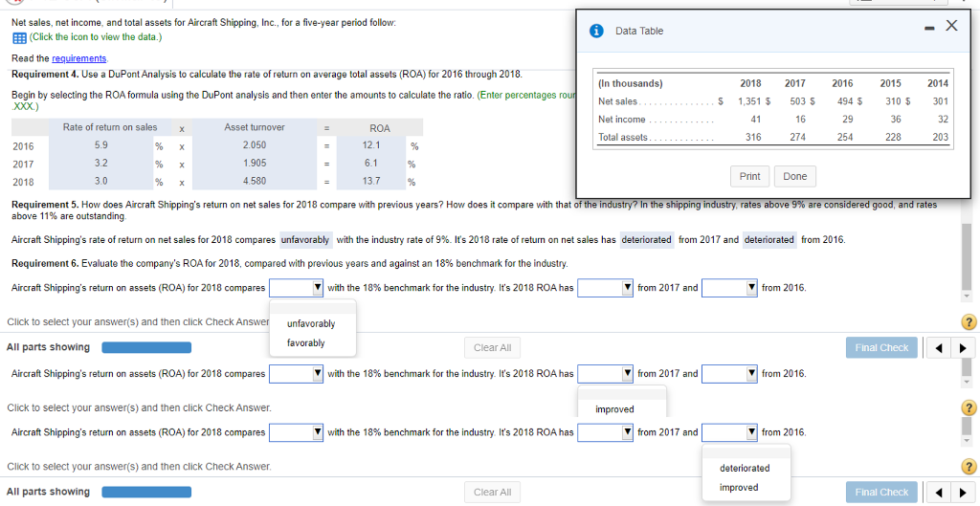Close the Data Table popup with X
The image size is (980, 506).
[x=950, y=26]
